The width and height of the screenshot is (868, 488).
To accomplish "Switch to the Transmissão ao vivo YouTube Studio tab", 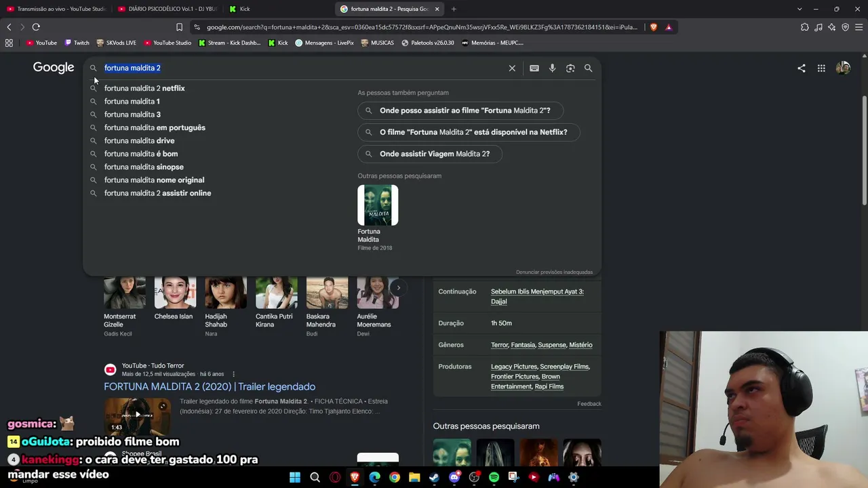I will point(56,9).
